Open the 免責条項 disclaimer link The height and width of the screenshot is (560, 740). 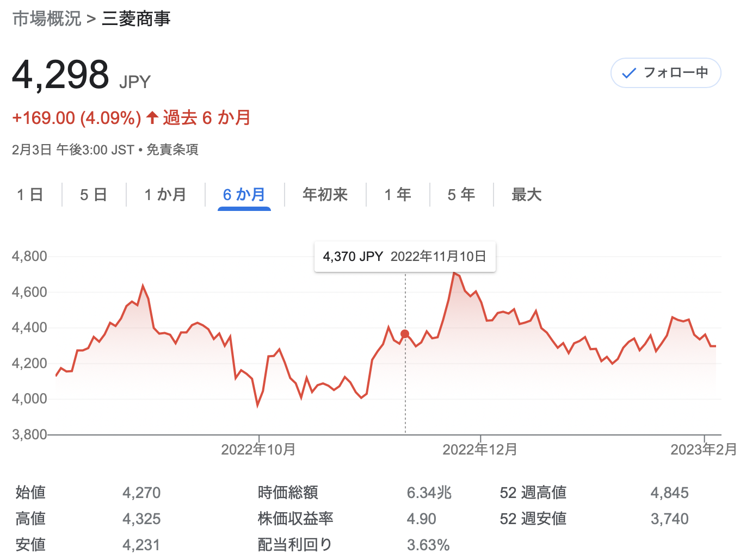172,150
